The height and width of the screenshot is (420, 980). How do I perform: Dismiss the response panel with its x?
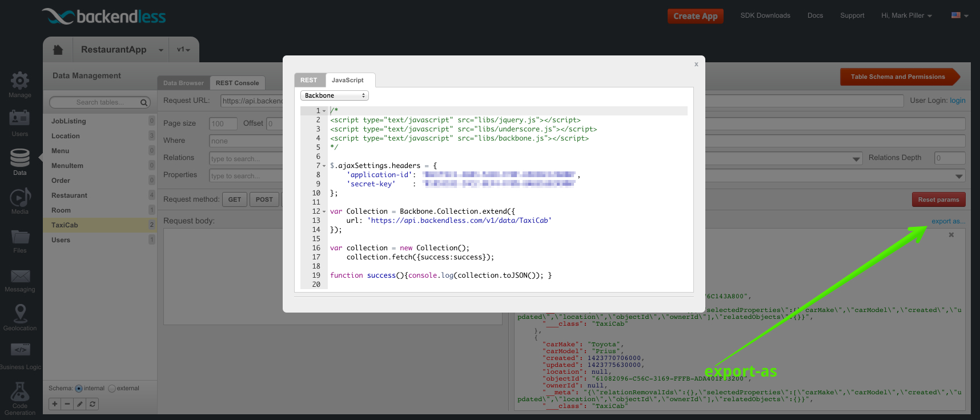[x=951, y=235]
